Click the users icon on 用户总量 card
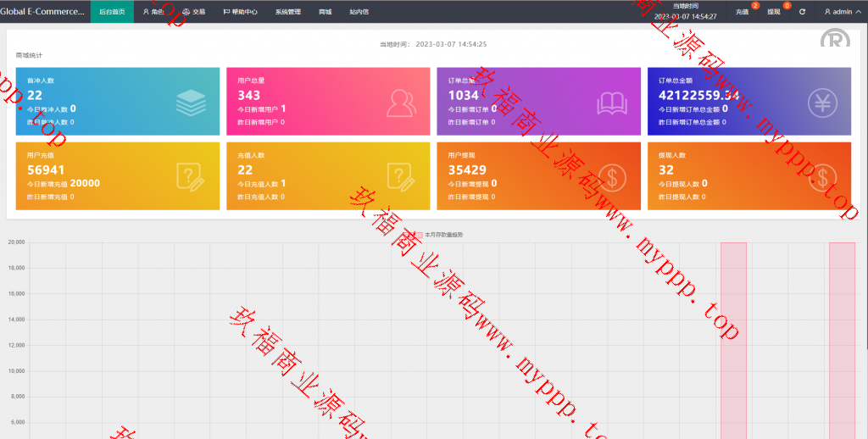 tap(401, 103)
